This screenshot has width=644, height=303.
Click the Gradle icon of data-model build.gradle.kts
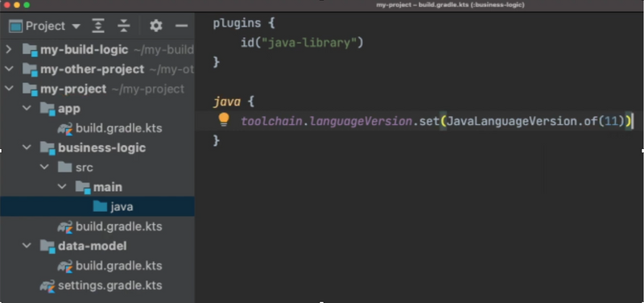click(65, 266)
